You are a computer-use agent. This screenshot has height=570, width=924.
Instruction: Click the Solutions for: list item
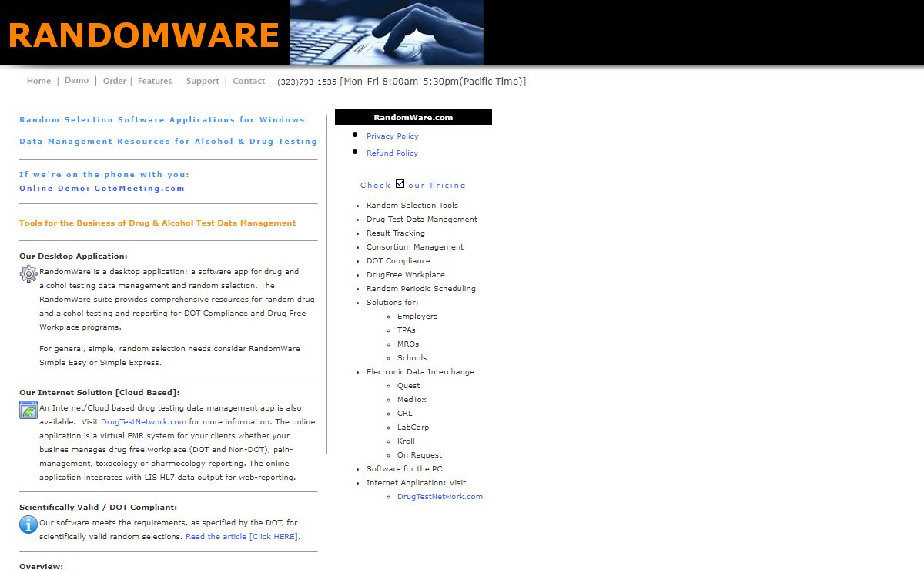point(393,302)
